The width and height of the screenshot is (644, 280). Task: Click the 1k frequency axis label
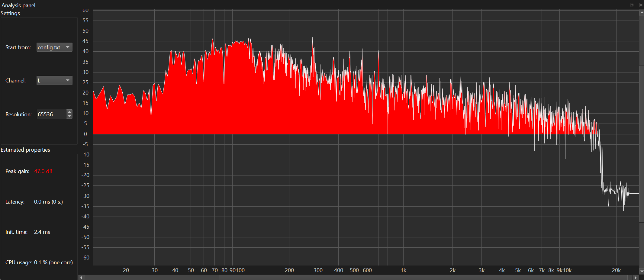(x=404, y=270)
